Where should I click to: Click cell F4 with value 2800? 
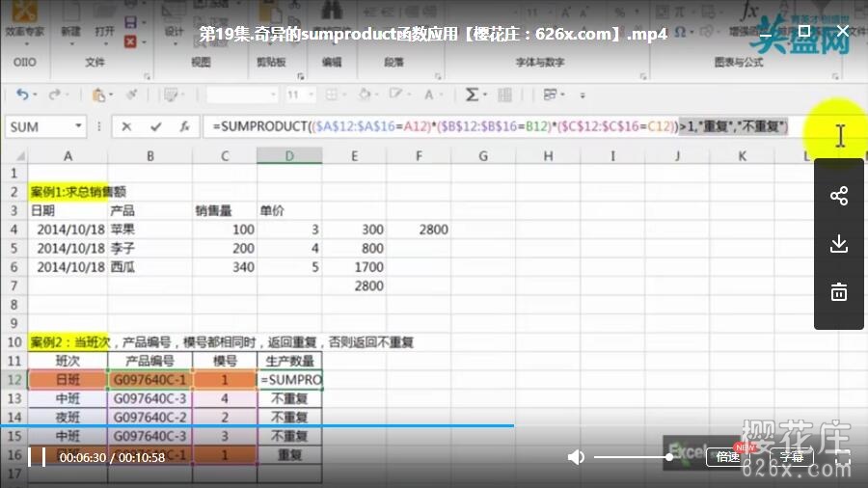click(x=419, y=230)
